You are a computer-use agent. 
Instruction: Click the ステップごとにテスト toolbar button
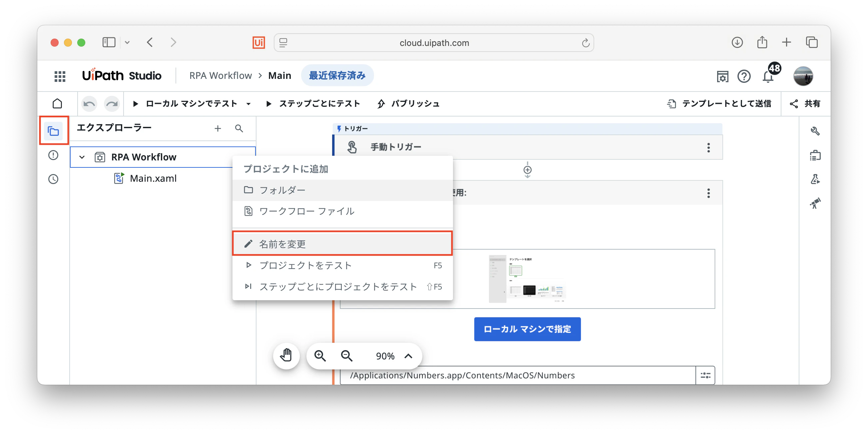(313, 104)
